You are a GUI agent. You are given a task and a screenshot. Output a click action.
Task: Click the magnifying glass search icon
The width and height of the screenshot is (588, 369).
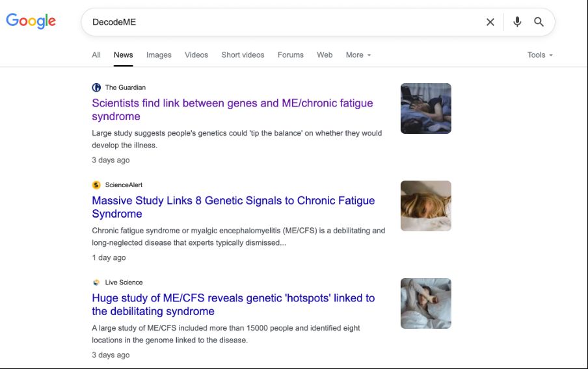(x=539, y=22)
